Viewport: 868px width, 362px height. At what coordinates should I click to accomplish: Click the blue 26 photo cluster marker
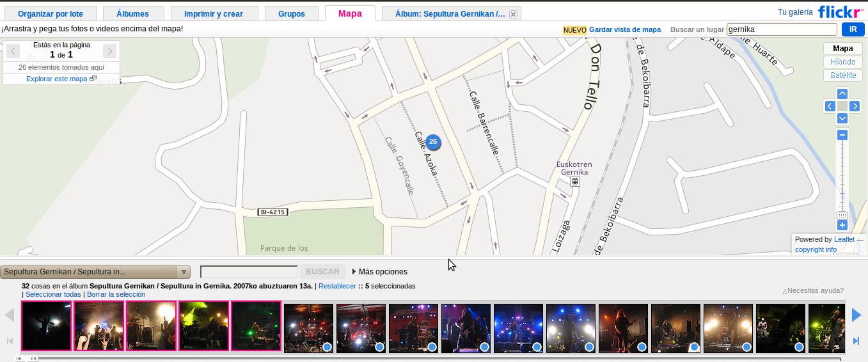pyautogui.click(x=433, y=141)
